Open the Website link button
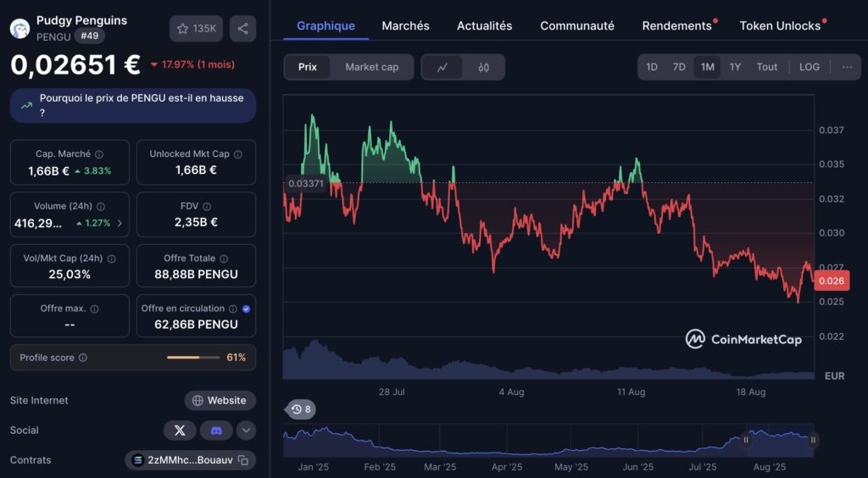Image resolution: width=868 pixels, height=478 pixels. point(220,401)
